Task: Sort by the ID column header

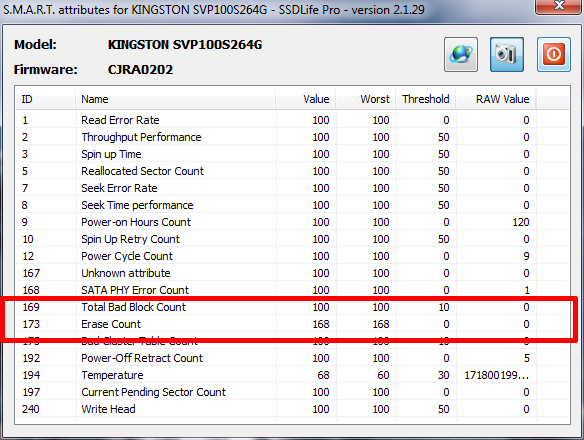Action: coord(45,99)
